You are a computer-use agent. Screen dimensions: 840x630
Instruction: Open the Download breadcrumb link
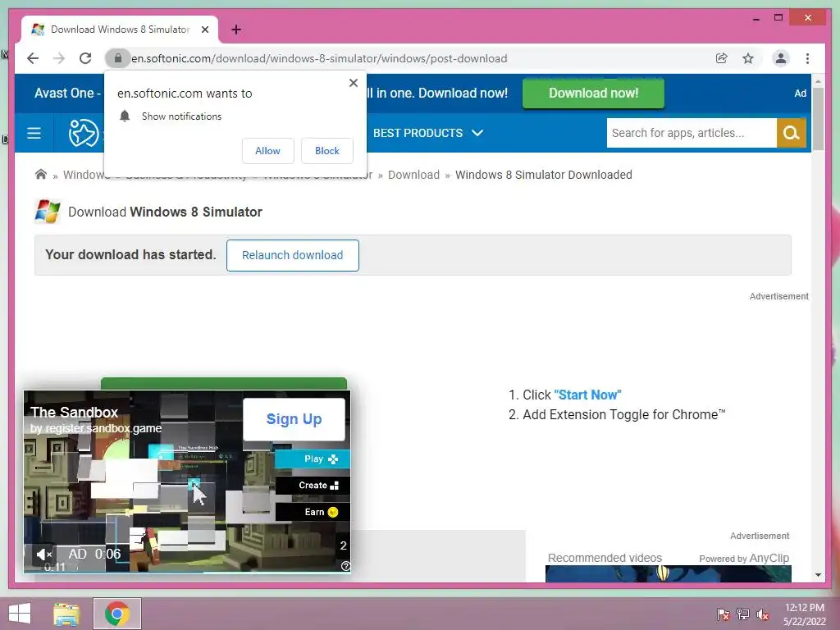coord(413,175)
